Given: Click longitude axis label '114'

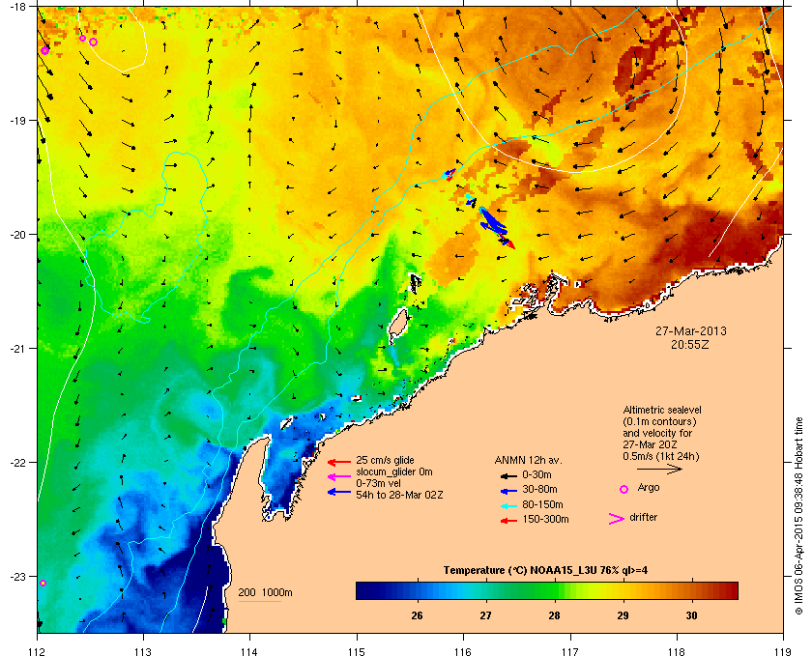Looking at the screenshot, I should coord(249,652).
